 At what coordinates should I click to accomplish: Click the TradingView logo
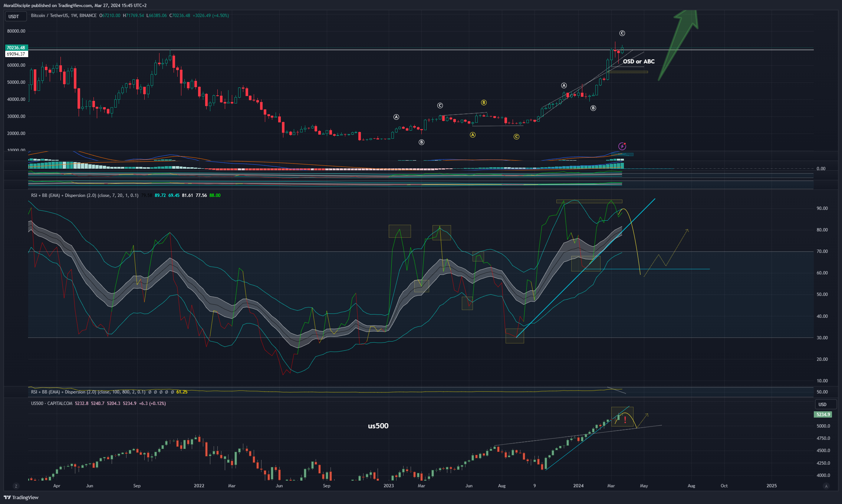point(21,497)
